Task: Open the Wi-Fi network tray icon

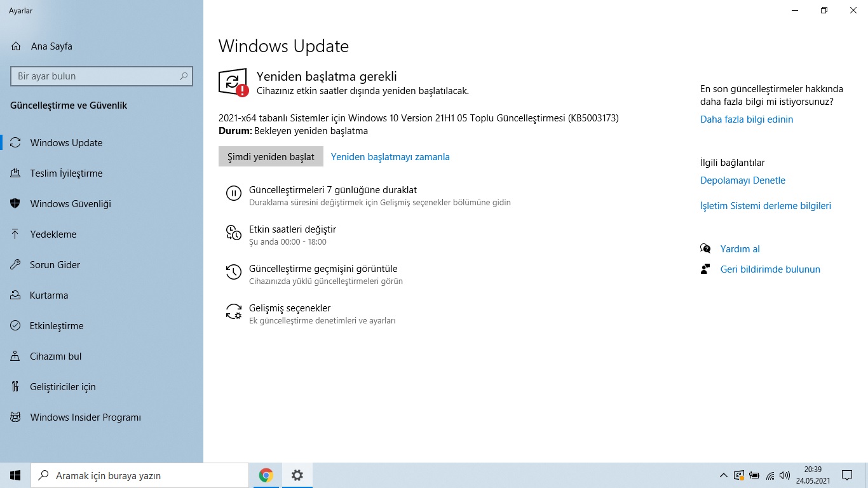Action: point(770,475)
